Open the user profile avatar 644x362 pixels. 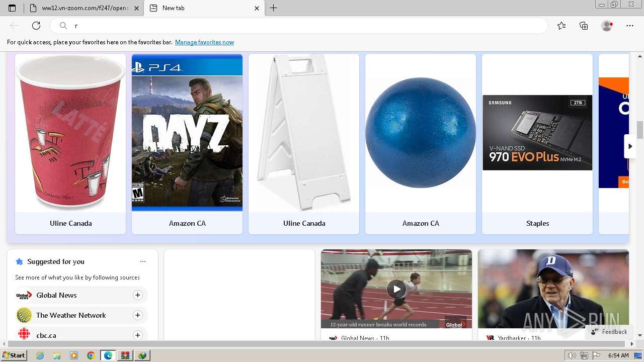coord(607,26)
